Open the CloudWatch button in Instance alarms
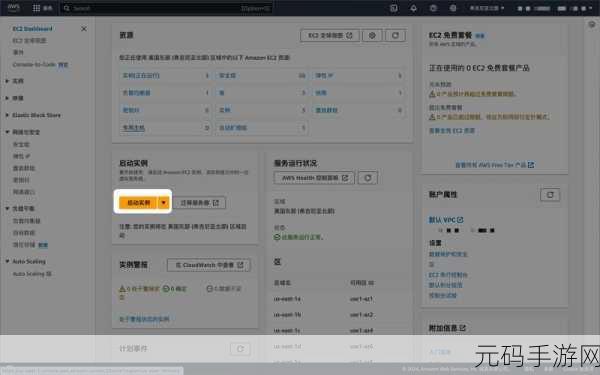Image resolution: width=600 pixels, height=375 pixels. [209, 265]
